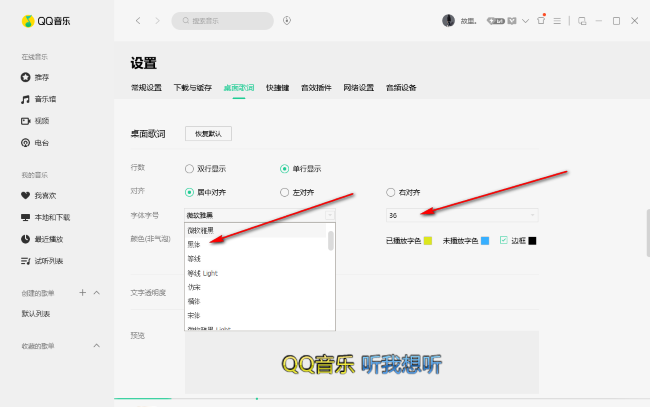Select 左对齐 left alignment radio button
Screen dimensions: 650x407
(285, 192)
